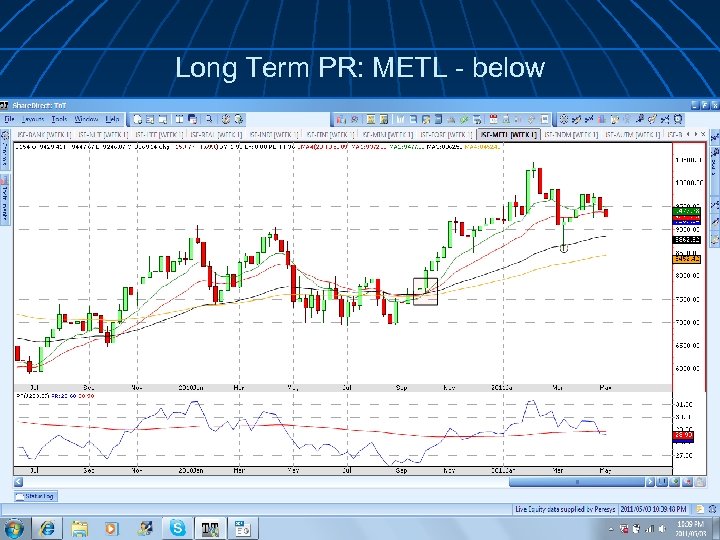
Task: Open Internet Explorer from the taskbar
Action: tap(47, 528)
